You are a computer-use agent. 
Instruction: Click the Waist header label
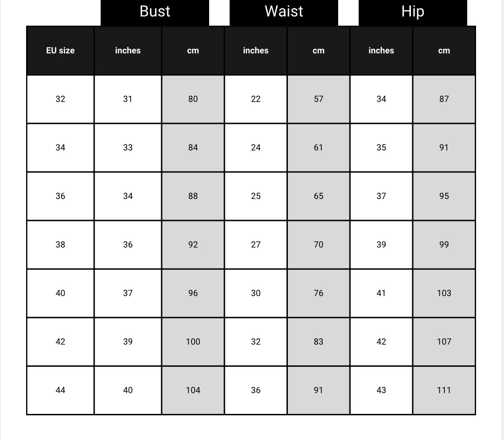[284, 12]
